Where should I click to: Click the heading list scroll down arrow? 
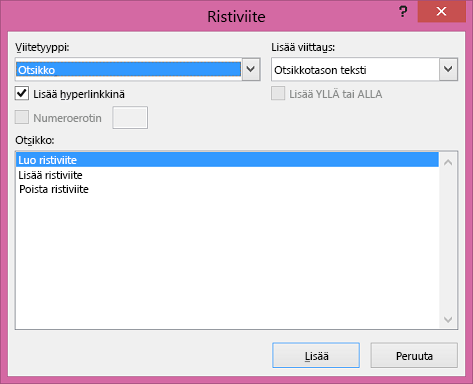click(448, 319)
